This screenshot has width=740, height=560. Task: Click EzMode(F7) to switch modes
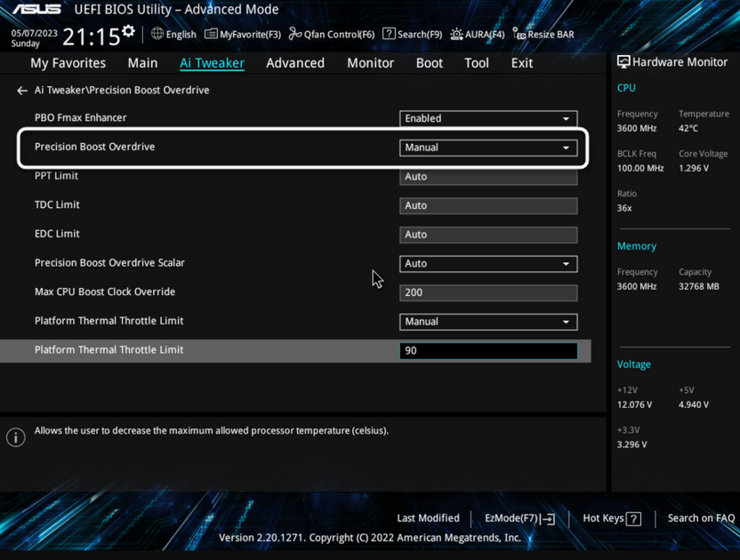pyautogui.click(x=519, y=518)
